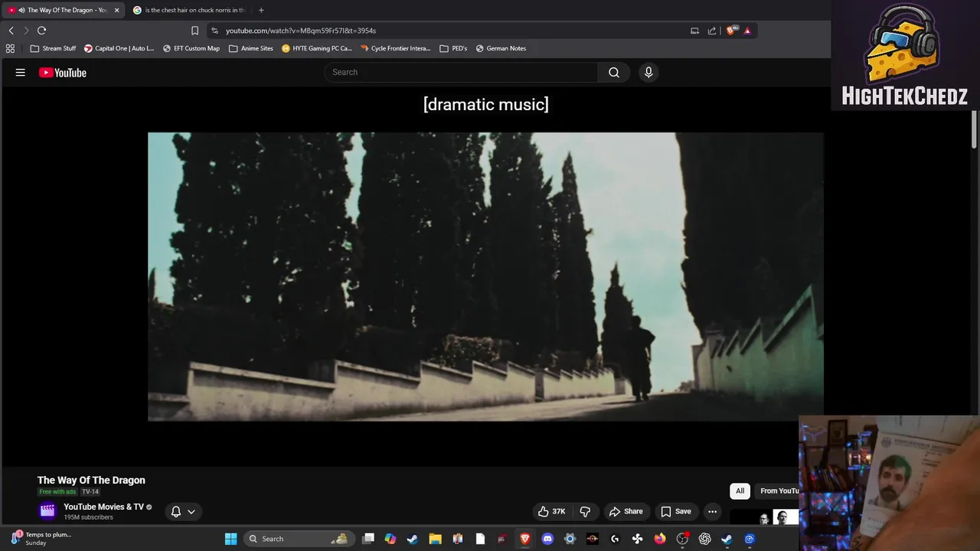Click the recommended video thumbnail below filter chips
The image size is (980, 551).
click(764, 517)
